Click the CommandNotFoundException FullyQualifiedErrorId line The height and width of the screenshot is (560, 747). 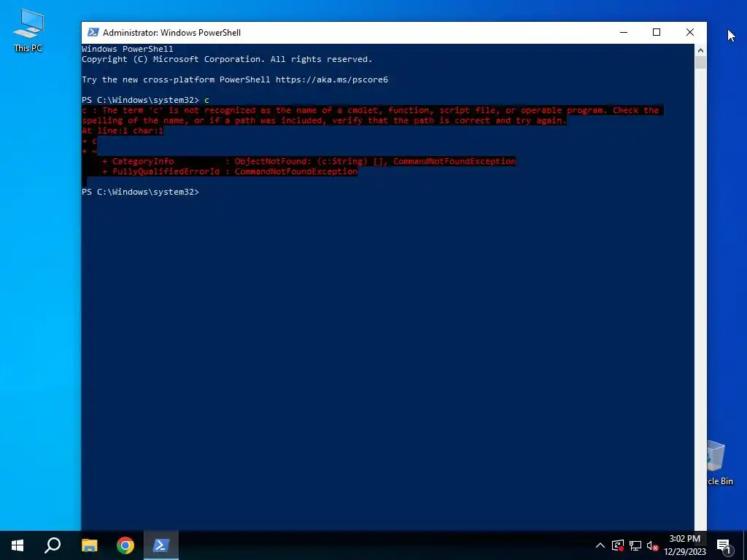coord(230,171)
